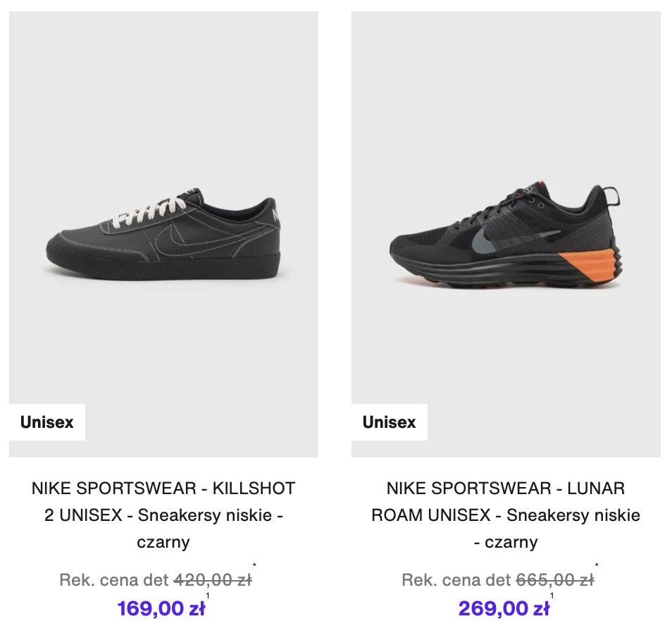Click the asterisk footnote beside 420,00 zł
Image resolution: width=672 pixels, height=633 pixels.
[254, 565]
